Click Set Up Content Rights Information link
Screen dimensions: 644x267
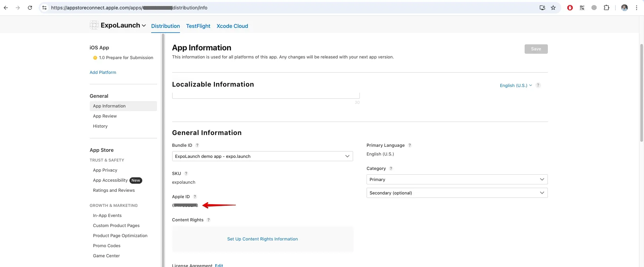pos(263,239)
